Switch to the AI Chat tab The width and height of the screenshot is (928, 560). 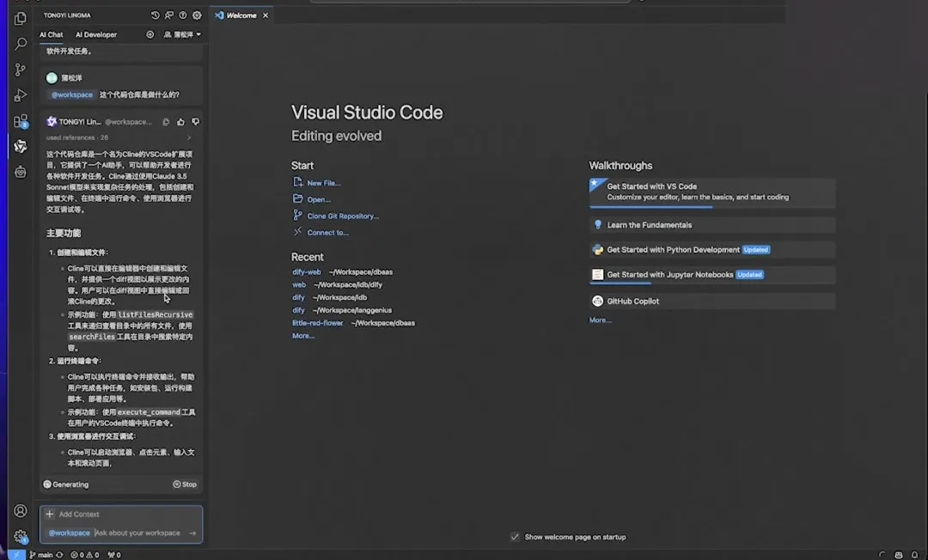52,34
